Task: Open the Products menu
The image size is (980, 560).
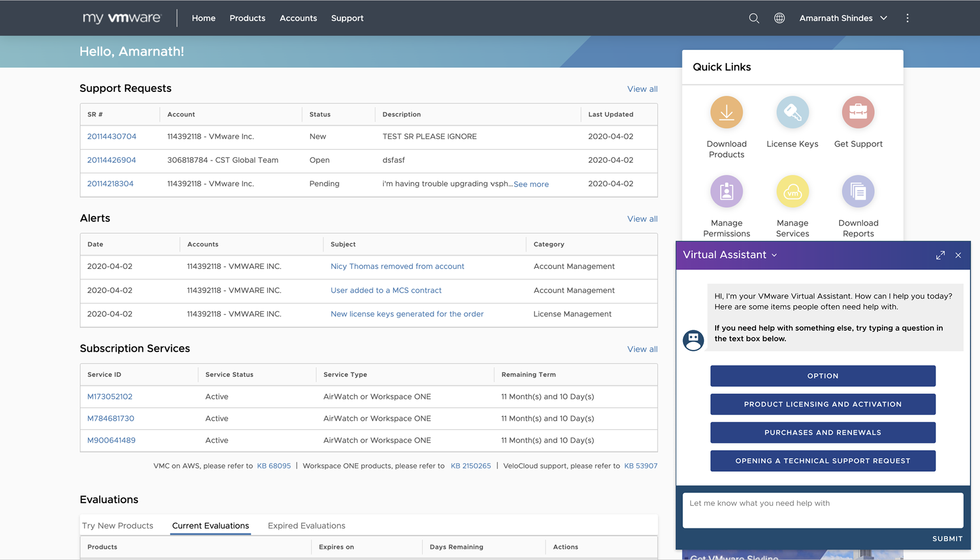Action: pos(248,18)
